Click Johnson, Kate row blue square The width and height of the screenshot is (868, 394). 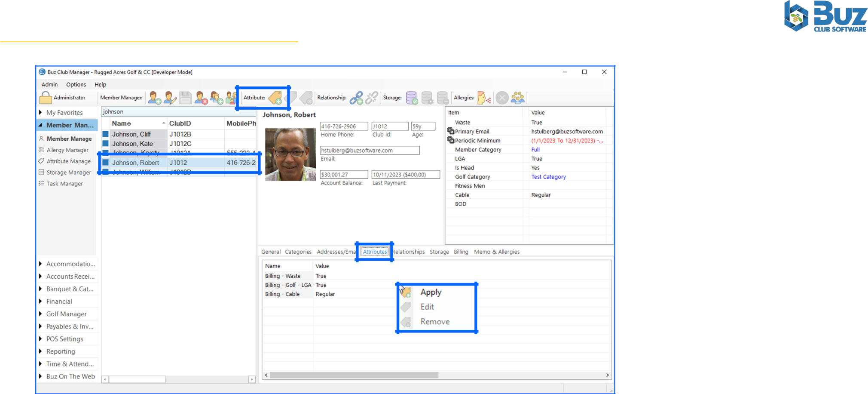(106, 144)
